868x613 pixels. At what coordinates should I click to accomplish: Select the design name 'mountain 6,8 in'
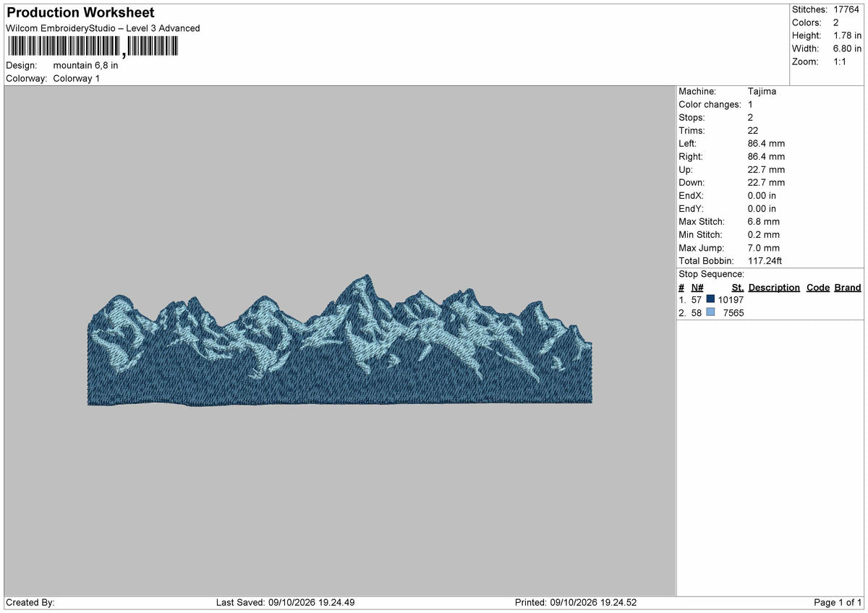tap(85, 65)
